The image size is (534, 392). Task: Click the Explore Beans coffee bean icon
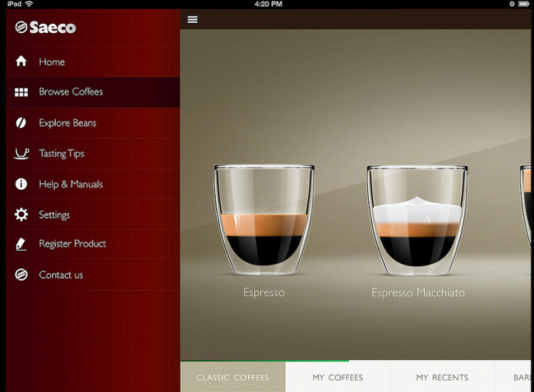click(x=21, y=122)
